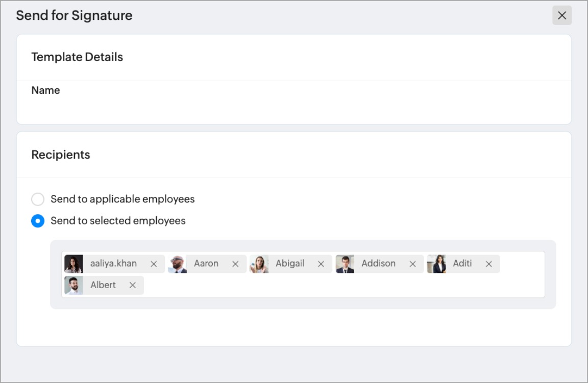Click Addison's avatar image
Viewport: 588px width, 383px height.
[x=345, y=264]
